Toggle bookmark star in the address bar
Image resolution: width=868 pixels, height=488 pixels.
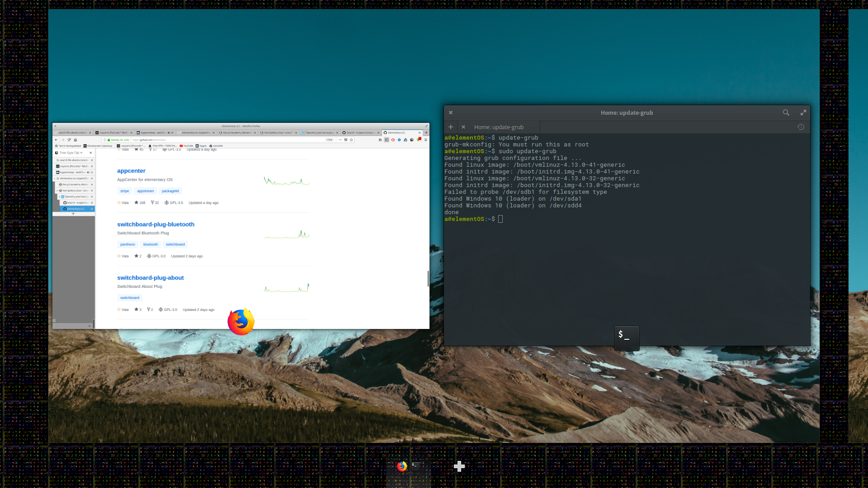[351, 140]
